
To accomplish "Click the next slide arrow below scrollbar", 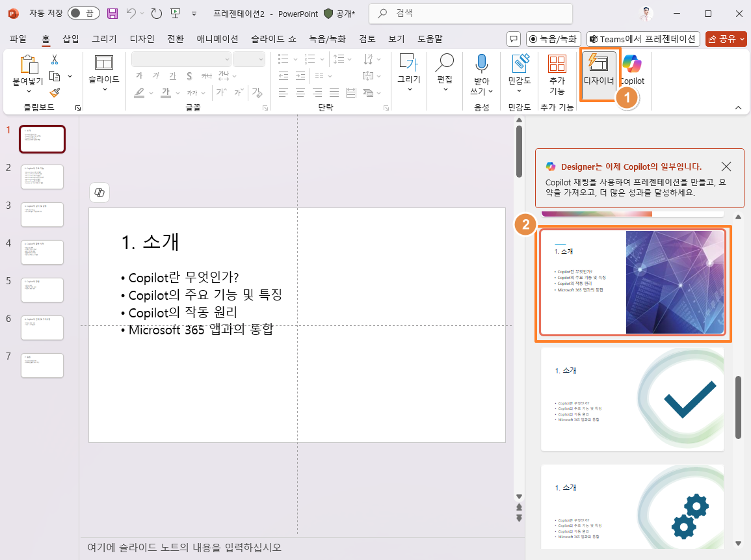I will pos(519,518).
